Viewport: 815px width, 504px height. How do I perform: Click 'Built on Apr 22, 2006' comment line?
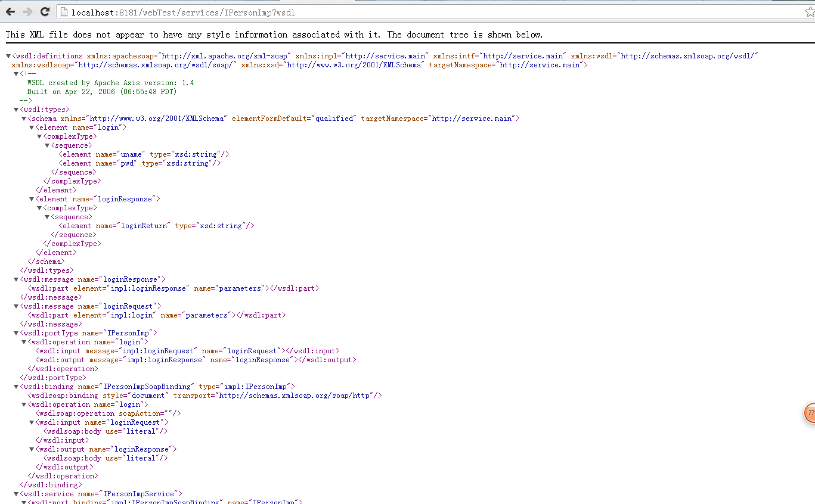(x=102, y=92)
